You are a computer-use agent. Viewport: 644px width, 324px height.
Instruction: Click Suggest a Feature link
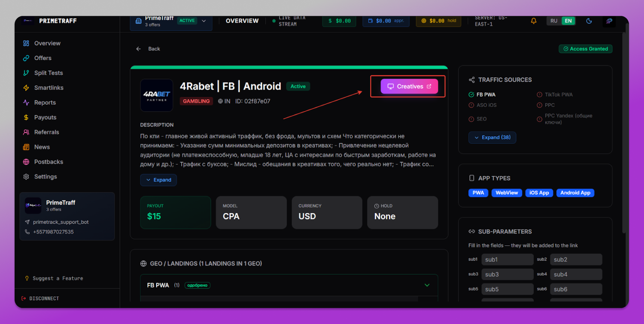pyautogui.click(x=54, y=279)
